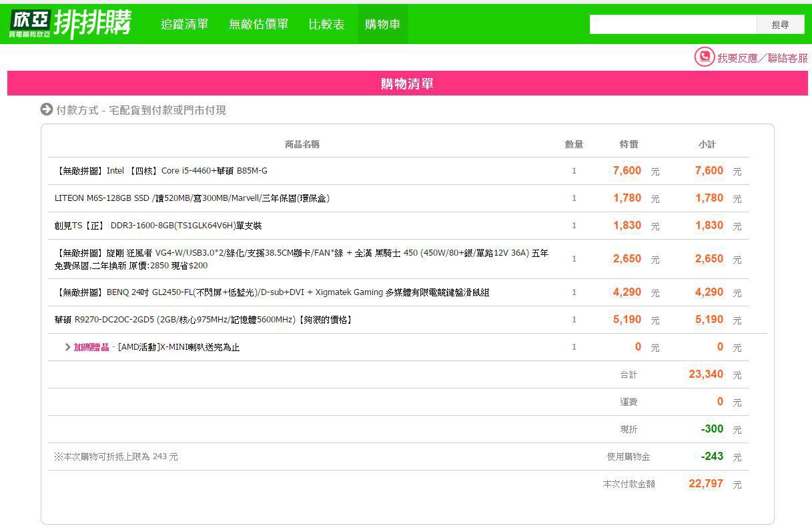Click the 1,830 special price for DDR3
812x528 pixels.
(627, 226)
